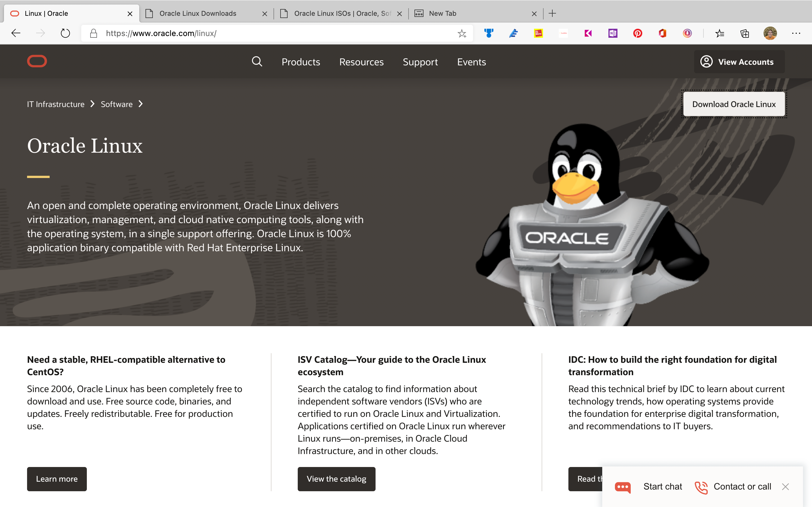Click the Oracle logo in header
Screen dimensions: 812x507
click(37, 61)
